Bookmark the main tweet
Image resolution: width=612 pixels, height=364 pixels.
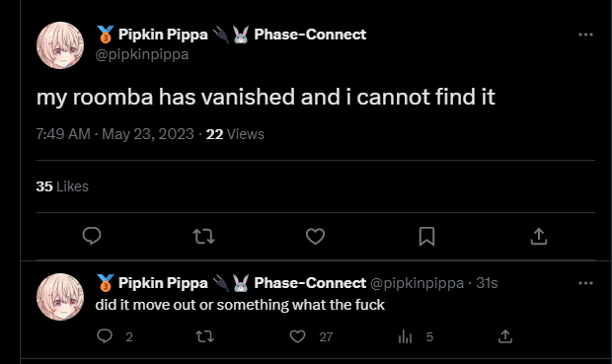click(426, 237)
